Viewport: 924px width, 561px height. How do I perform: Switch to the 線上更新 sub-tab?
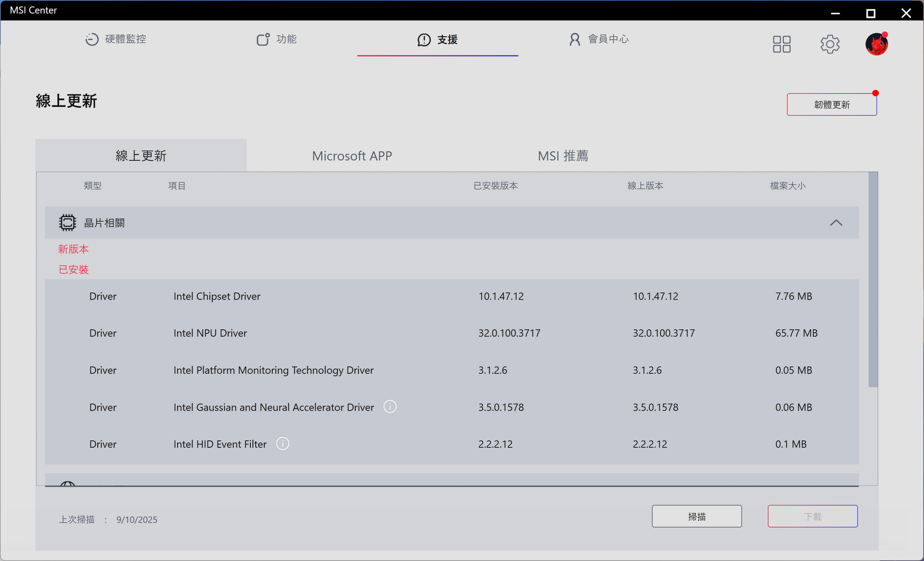point(141,156)
